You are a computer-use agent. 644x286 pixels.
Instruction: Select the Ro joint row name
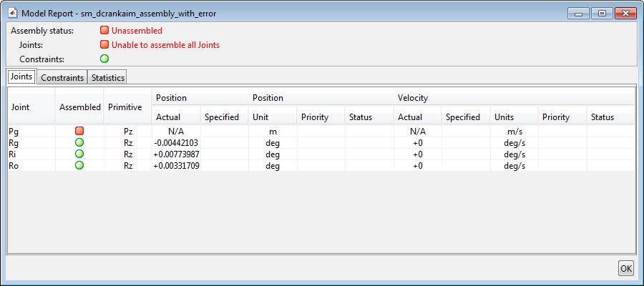pyautogui.click(x=14, y=166)
